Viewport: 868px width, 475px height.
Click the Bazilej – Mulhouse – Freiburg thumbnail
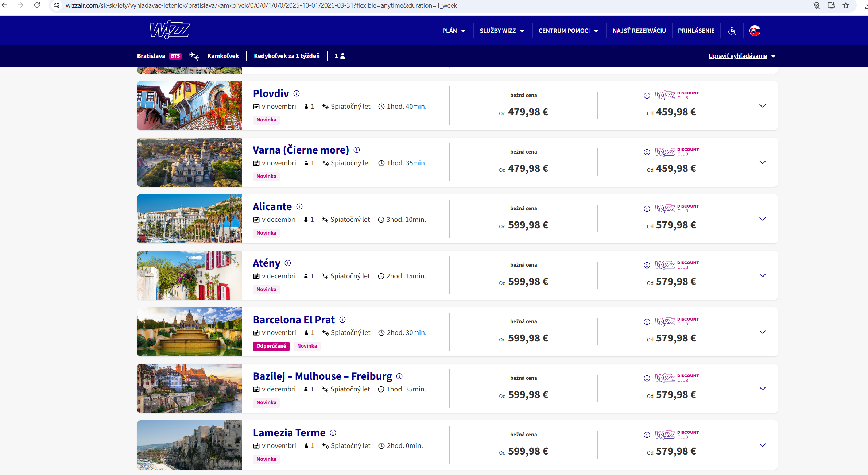[x=189, y=388]
